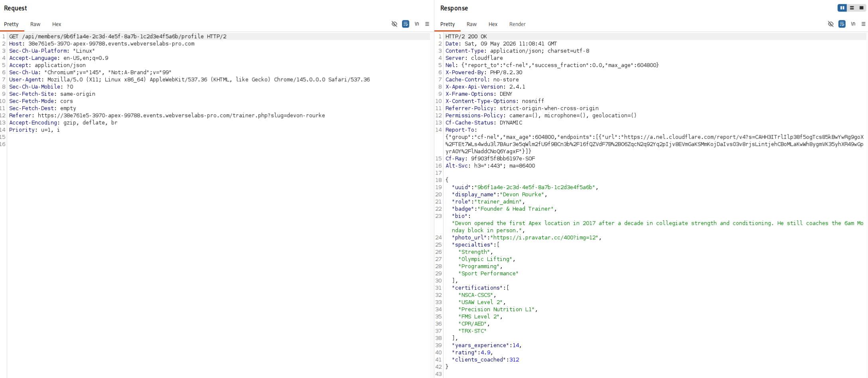This screenshot has width=868, height=378.
Task: Select the single-pane combined layout icon
Action: point(861,8)
